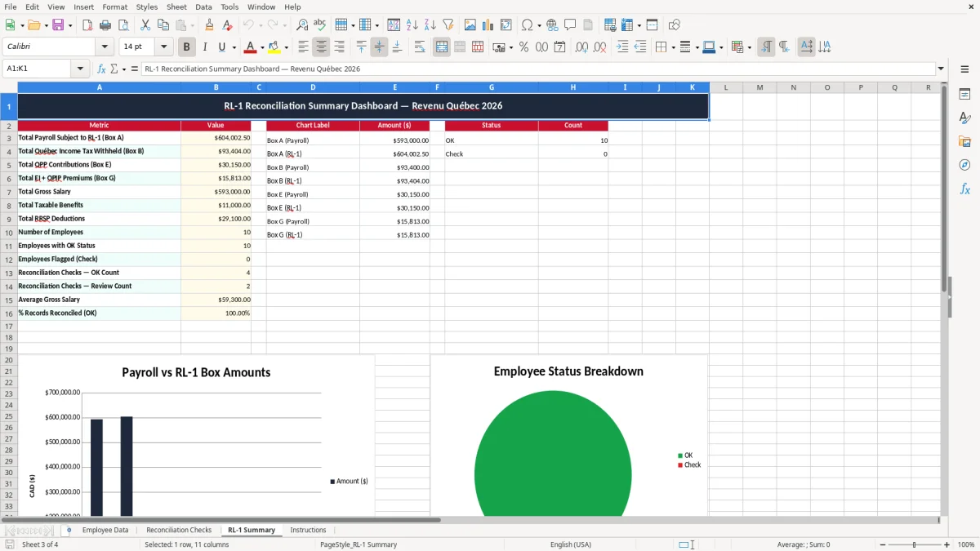Viewport: 980px width, 551px height.
Task: Insert a comment
Action: (x=570, y=25)
